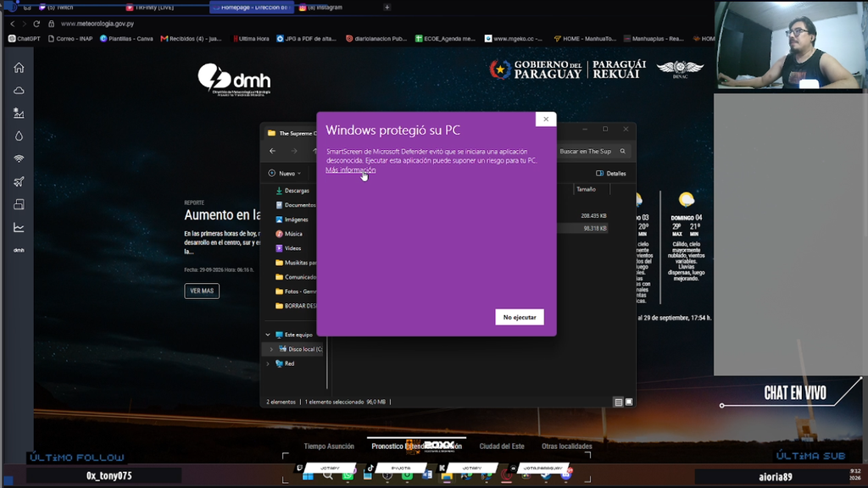The height and width of the screenshot is (488, 868).
Task: Switch to the TikFinity [LIVE] tab
Action: click(151, 7)
